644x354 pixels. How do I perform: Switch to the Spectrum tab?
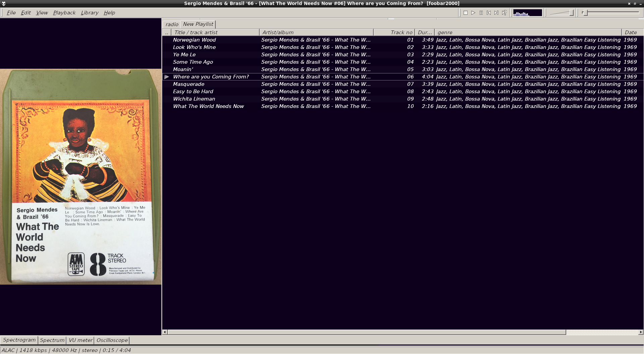pyautogui.click(x=52, y=340)
